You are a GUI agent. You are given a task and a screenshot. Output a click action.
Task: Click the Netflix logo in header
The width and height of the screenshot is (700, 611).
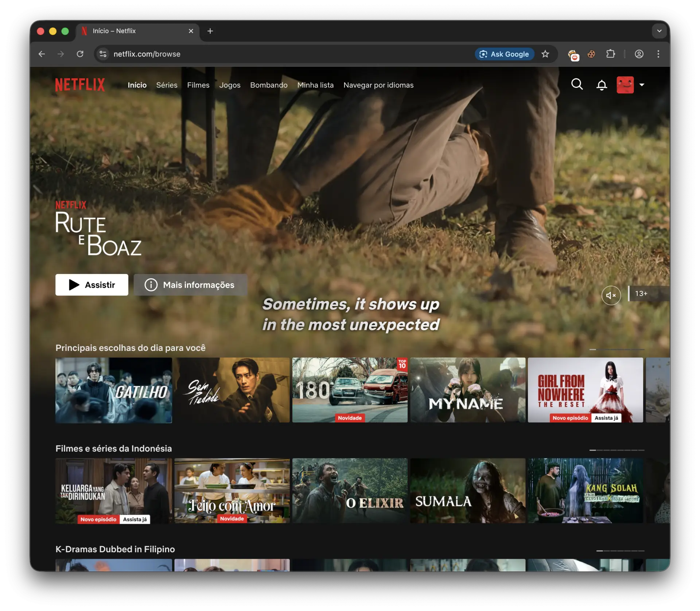click(80, 85)
